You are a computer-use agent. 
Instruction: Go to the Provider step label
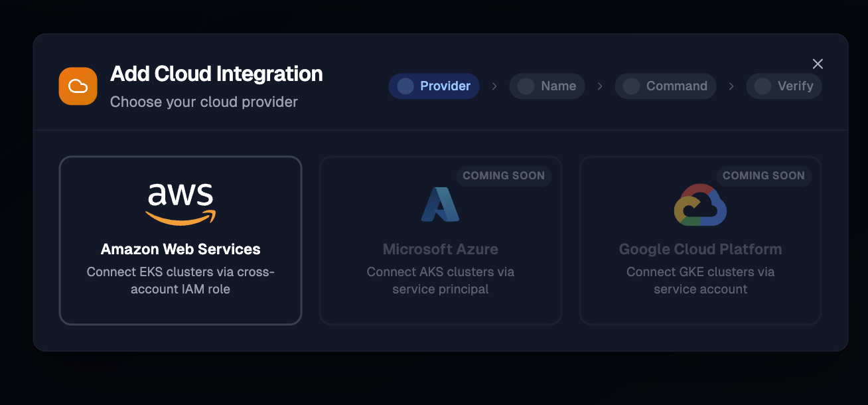pos(445,86)
